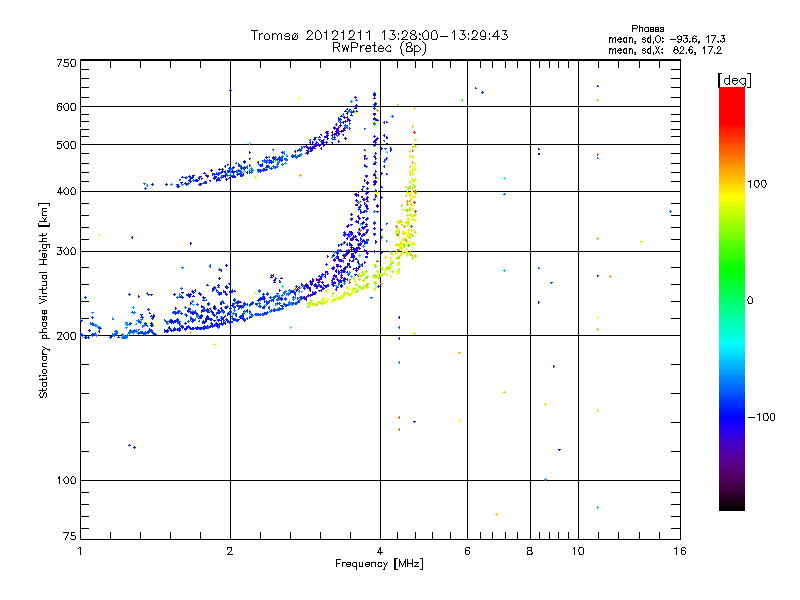Click the colorbar label '0'
Image resolution: width=800 pixels, height=600 pixels.
click(x=750, y=301)
